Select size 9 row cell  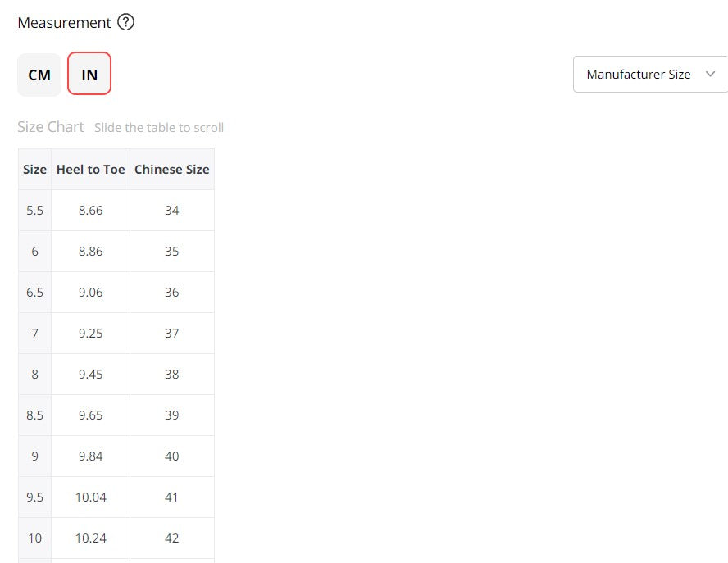tap(34, 456)
